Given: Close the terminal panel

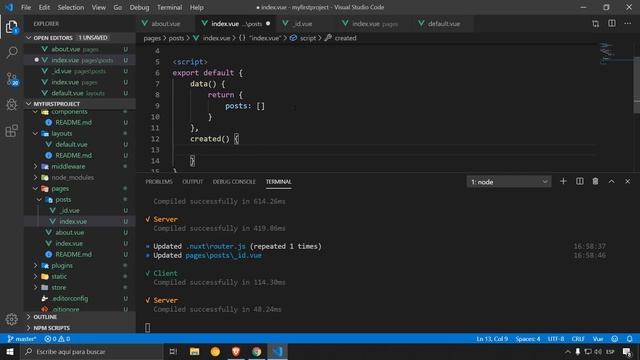Looking at the screenshot, I should [x=627, y=181].
